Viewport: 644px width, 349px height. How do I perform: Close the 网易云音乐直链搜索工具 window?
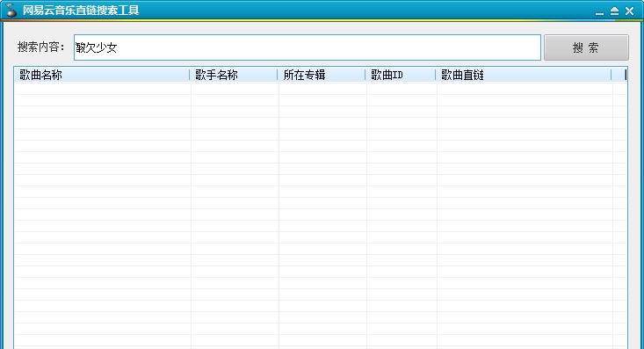point(630,11)
